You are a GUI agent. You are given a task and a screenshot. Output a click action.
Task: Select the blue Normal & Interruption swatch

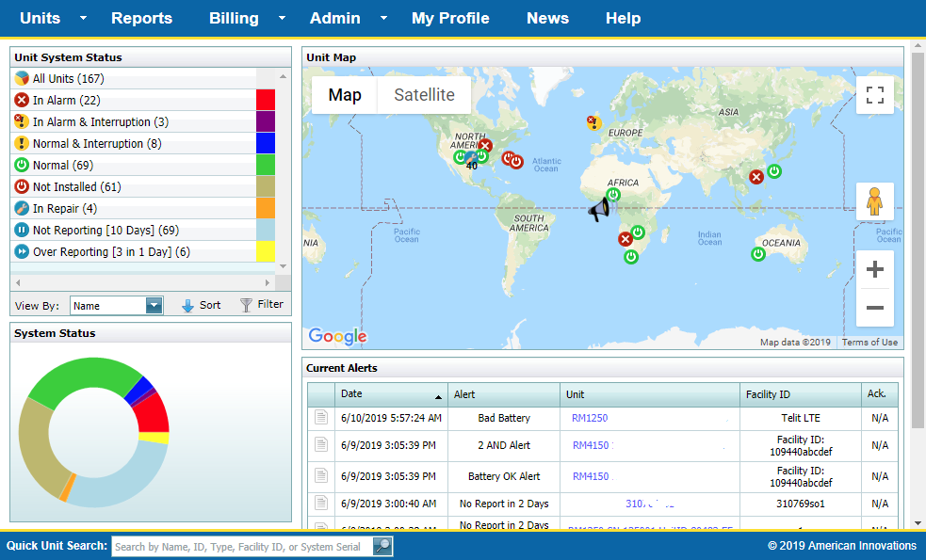point(266,143)
